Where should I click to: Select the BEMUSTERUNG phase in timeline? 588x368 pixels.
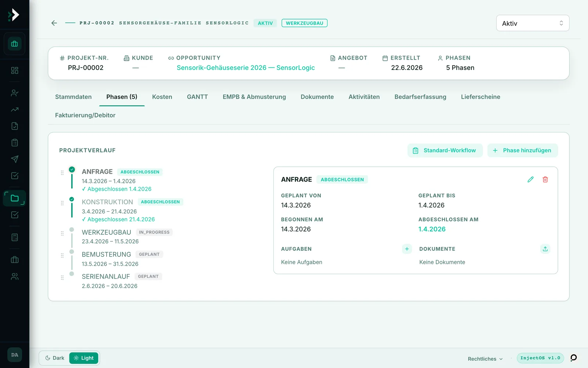(x=106, y=254)
